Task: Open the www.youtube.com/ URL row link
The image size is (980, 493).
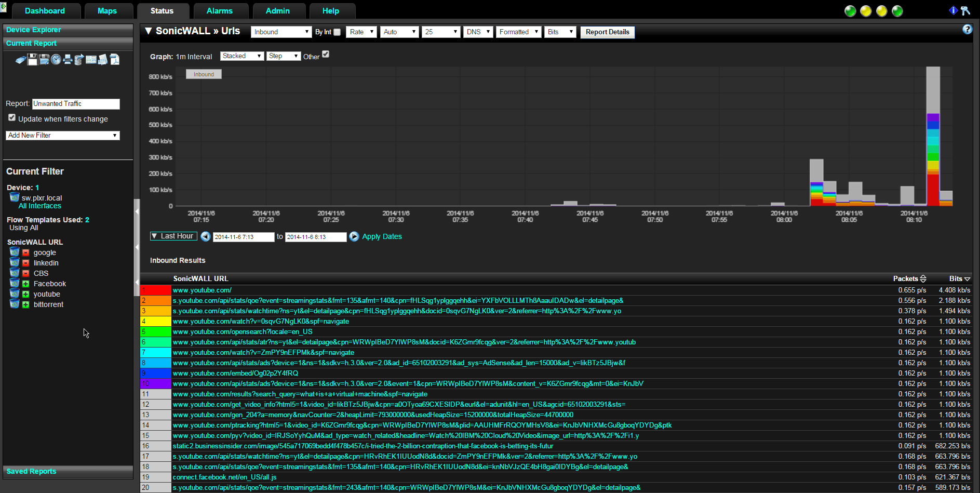Action: pyautogui.click(x=202, y=290)
